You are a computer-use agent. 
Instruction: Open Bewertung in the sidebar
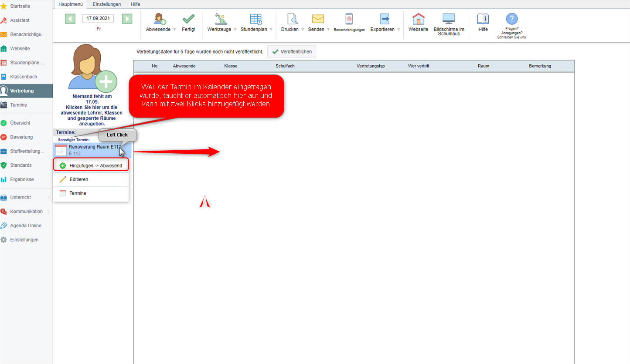pos(26,137)
